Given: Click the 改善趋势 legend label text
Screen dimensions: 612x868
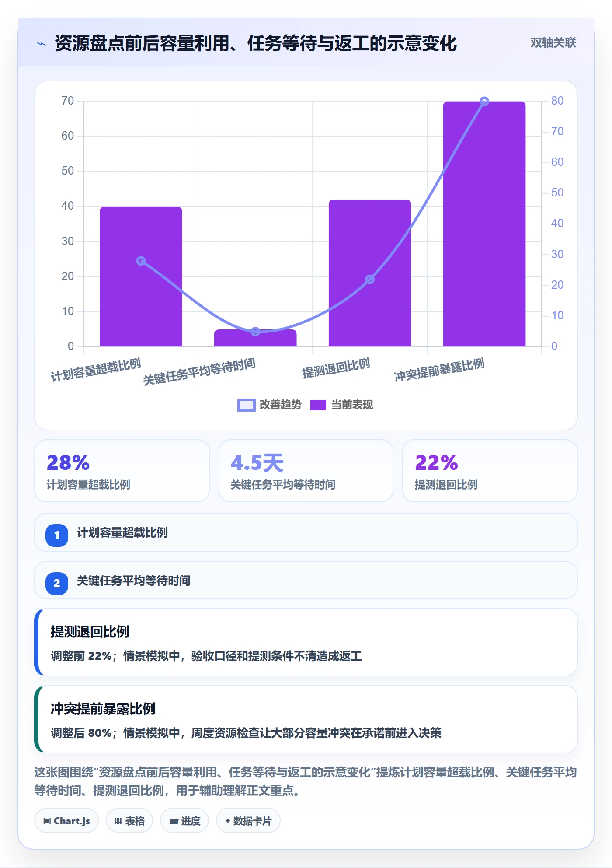Looking at the screenshot, I should click(x=281, y=405).
